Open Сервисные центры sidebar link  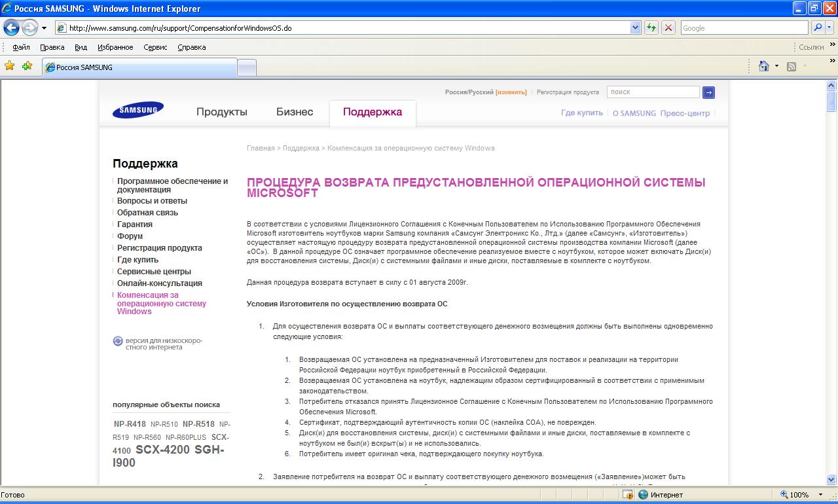[154, 272]
